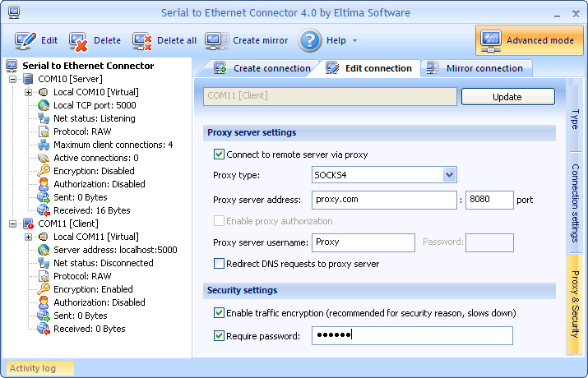The image size is (588, 378).
Task: Open the Activity log panel
Action: click(x=39, y=368)
